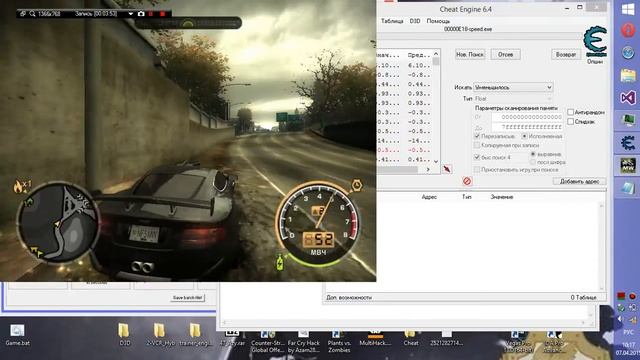Open the Windows Start button in the sidebar
The image size is (640, 360).
[628, 9]
